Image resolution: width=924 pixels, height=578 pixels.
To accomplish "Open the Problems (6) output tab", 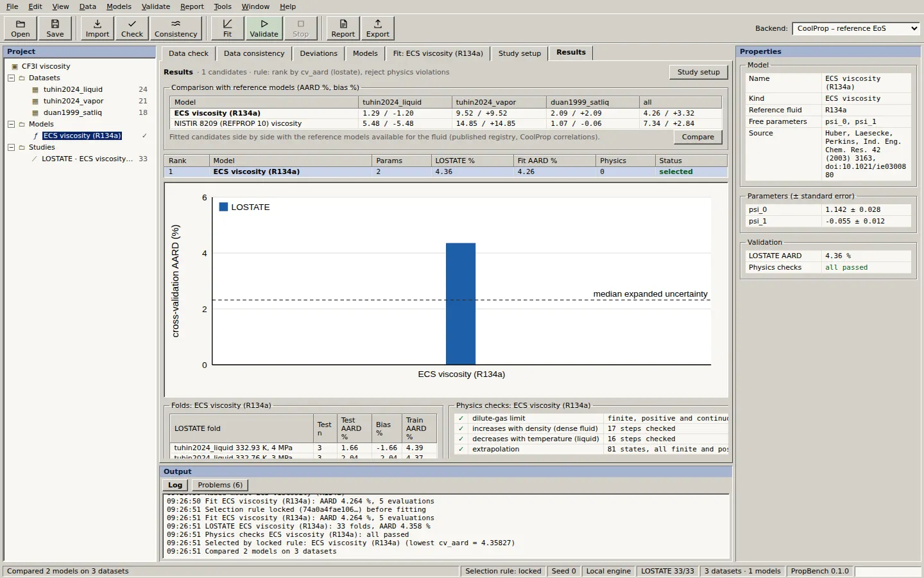I will [x=220, y=485].
